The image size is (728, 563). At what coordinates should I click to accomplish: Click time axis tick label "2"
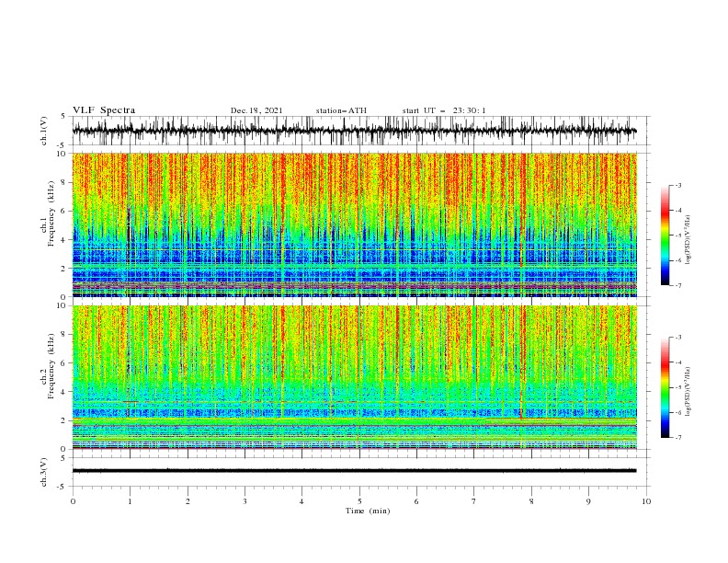[188, 501]
